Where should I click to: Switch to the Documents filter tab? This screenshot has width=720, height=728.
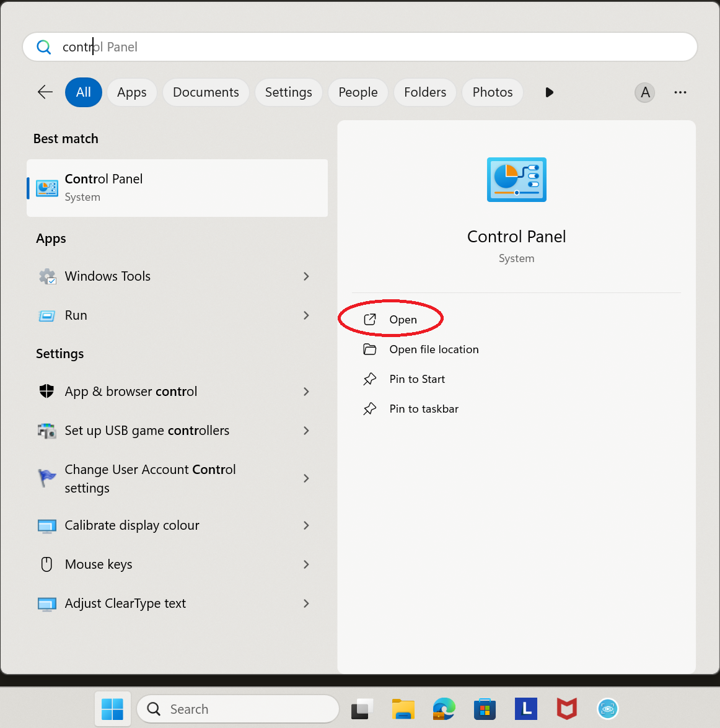[x=206, y=92]
